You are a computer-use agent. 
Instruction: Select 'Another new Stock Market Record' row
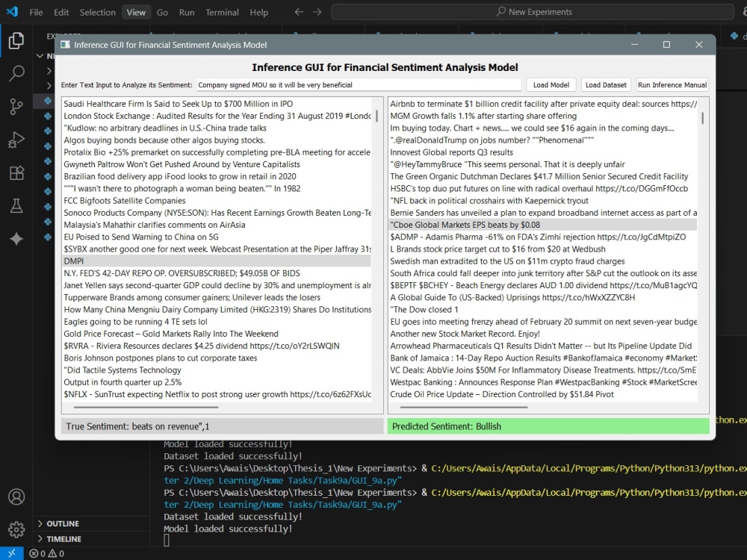point(543,334)
